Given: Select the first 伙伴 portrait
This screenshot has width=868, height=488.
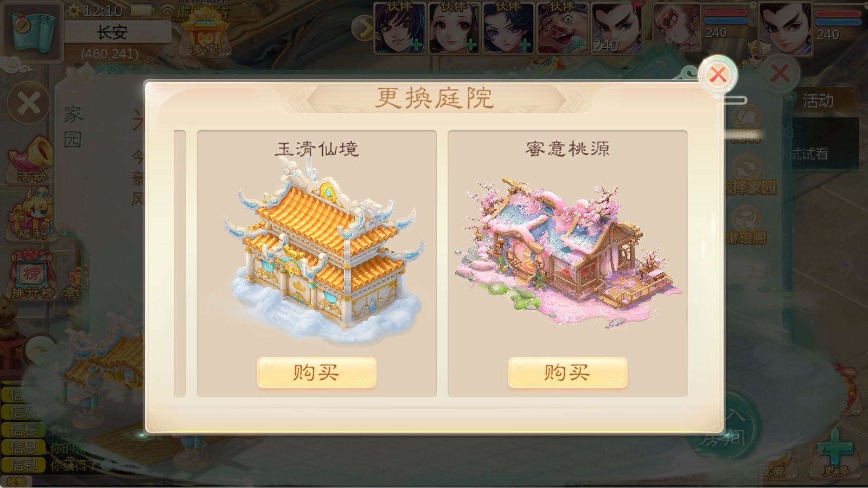Looking at the screenshot, I should click(x=399, y=28).
